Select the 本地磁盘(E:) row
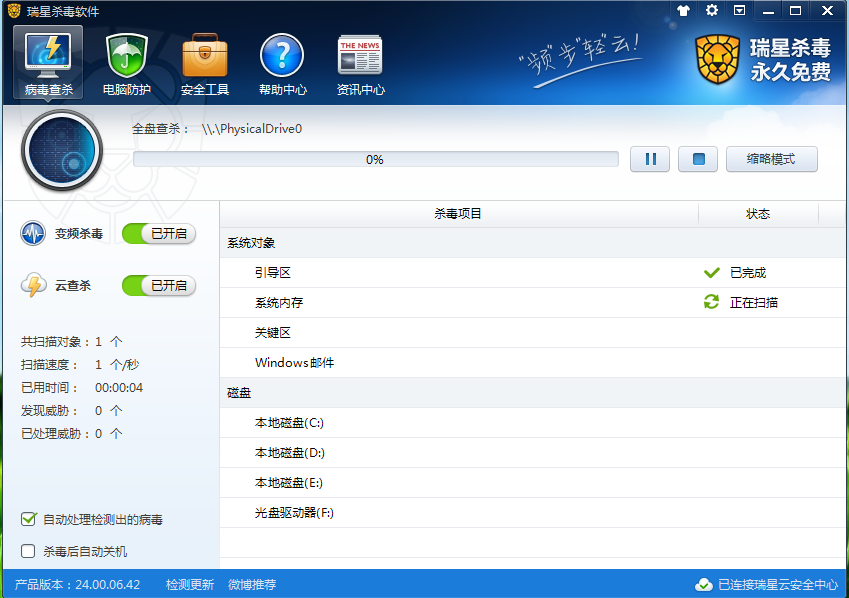 tap(532, 483)
